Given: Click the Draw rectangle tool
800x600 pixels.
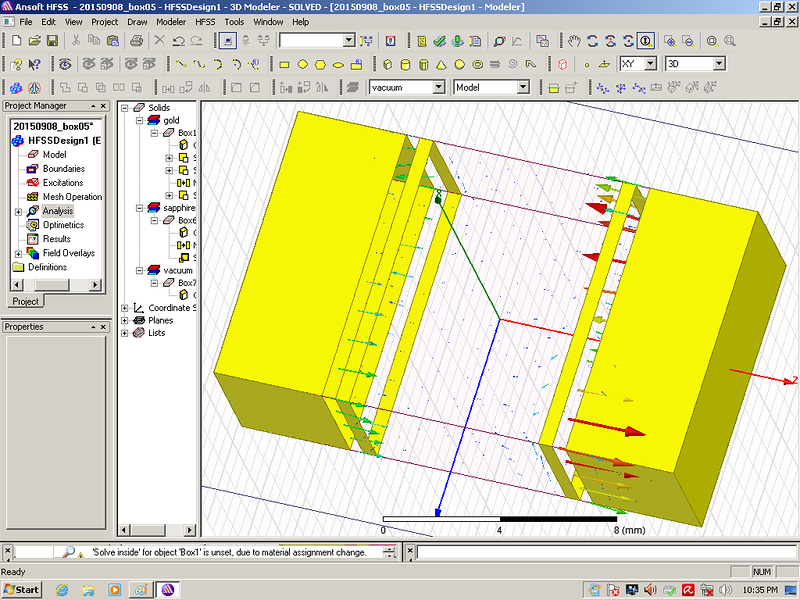Looking at the screenshot, I should (x=284, y=64).
